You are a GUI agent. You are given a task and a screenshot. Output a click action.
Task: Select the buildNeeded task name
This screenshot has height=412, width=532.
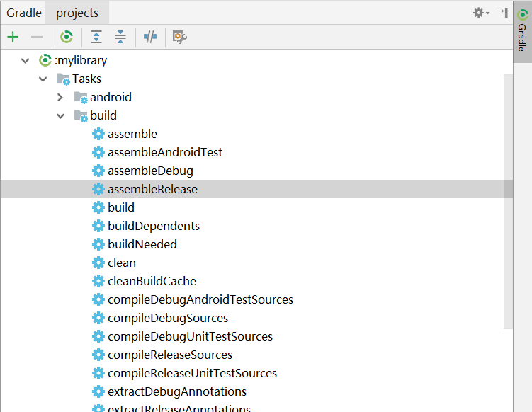142,244
